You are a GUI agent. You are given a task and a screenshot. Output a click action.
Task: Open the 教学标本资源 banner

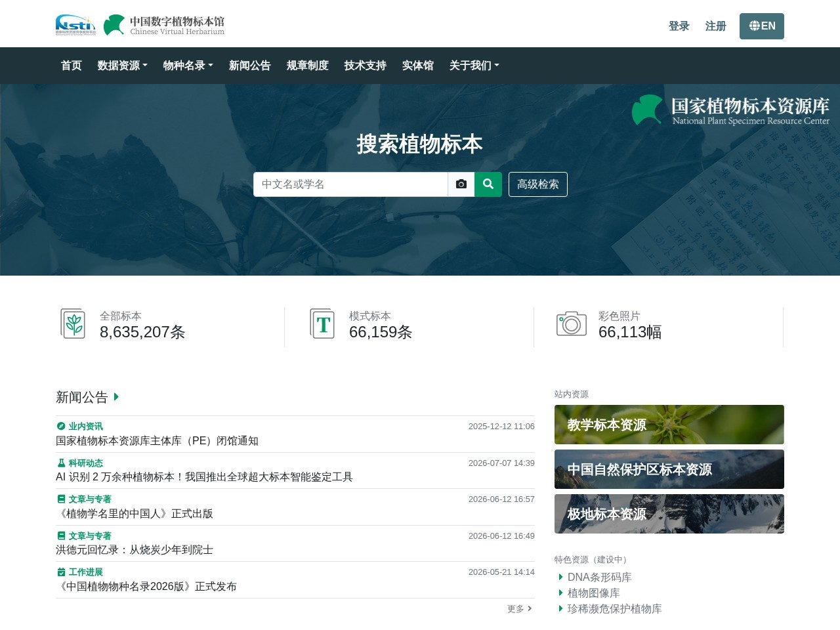pyautogui.click(x=669, y=425)
